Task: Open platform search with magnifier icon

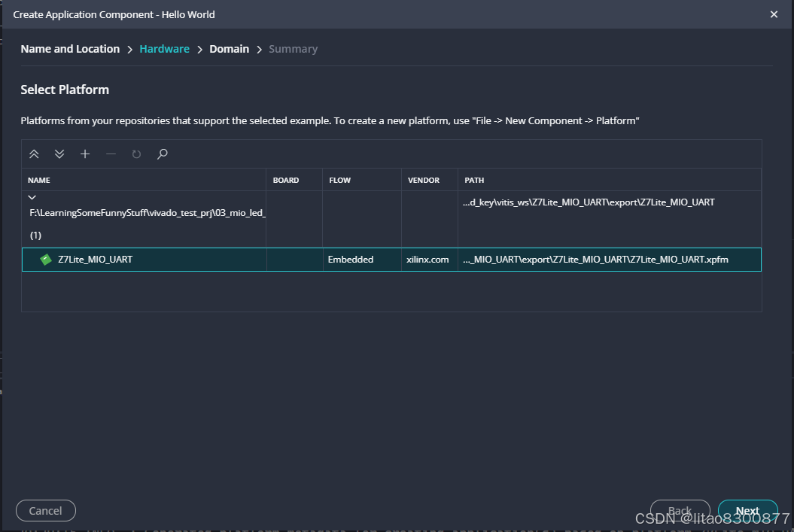Action: (162, 154)
